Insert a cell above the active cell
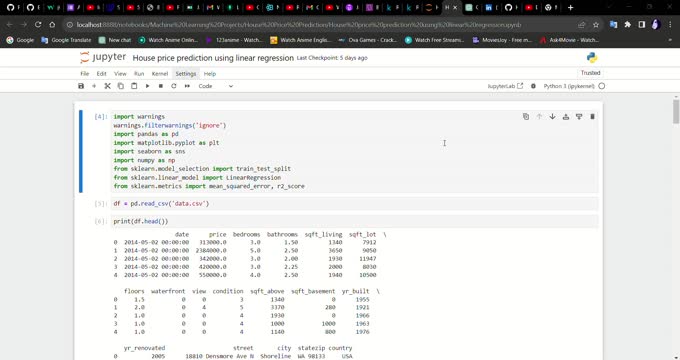Screen dimensions: 680x360 click(x=566, y=116)
